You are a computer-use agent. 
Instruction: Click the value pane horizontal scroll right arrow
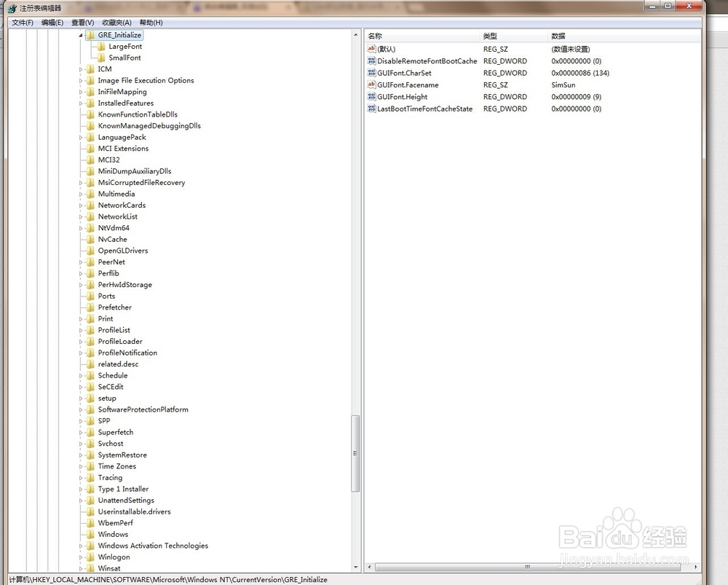[695, 567]
